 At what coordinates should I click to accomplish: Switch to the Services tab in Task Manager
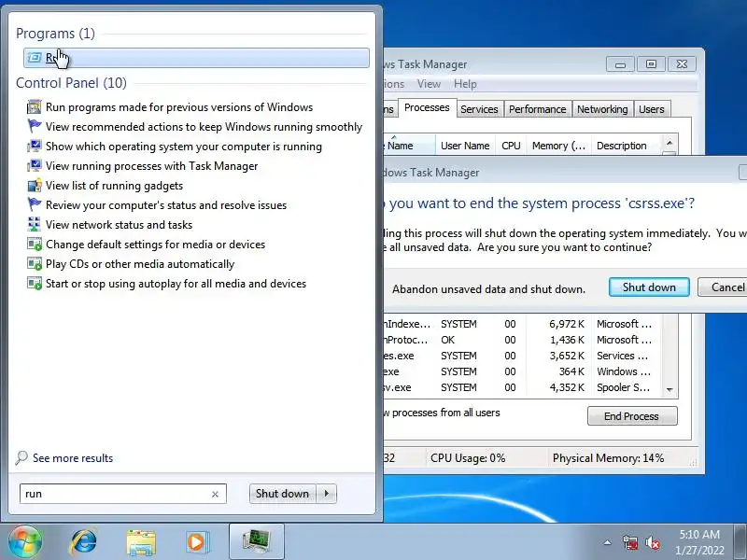pyautogui.click(x=479, y=109)
